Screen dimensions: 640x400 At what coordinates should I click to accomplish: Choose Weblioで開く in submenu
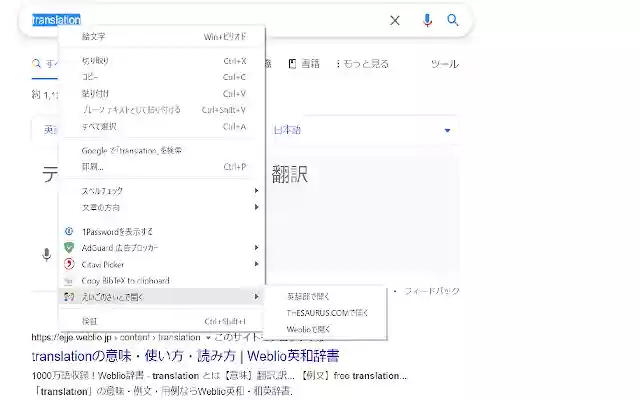[x=325, y=329]
